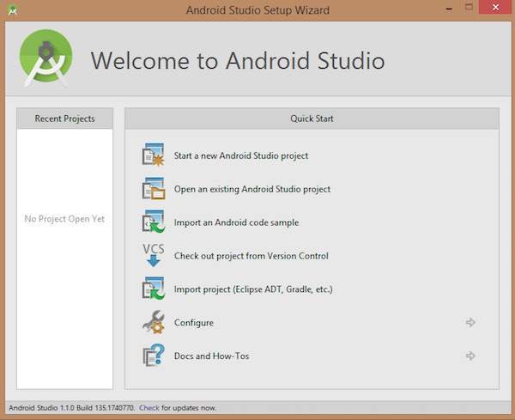Click the Configure wrench and gear icon
Image resolution: width=515 pixels, height=420 pixels.
(153, 322)
